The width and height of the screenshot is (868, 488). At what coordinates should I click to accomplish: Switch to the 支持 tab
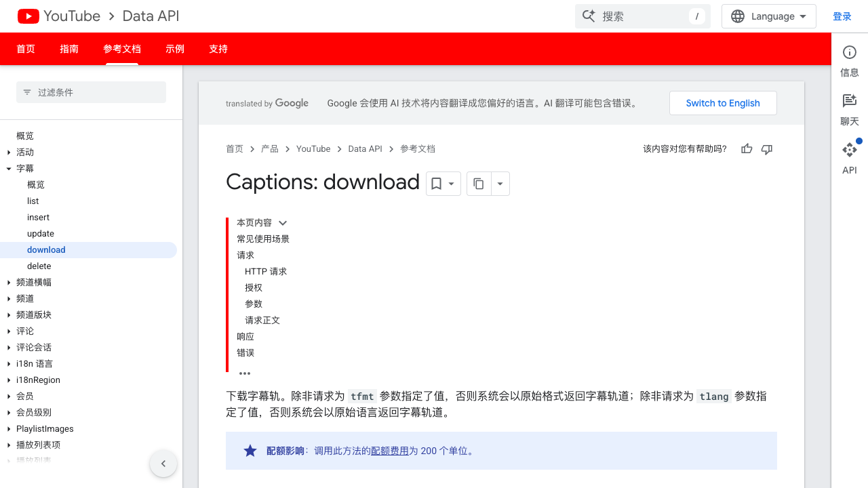tap(218, 49)
